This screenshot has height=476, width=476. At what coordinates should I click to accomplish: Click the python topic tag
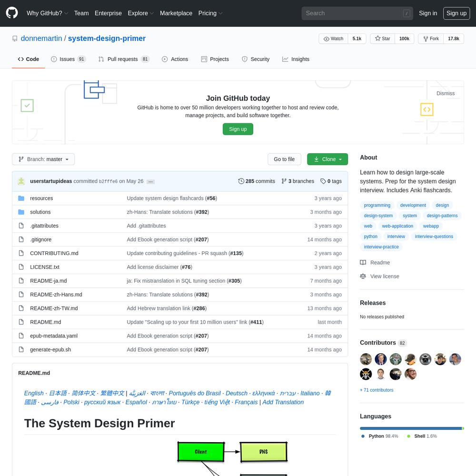click(370, 237)
